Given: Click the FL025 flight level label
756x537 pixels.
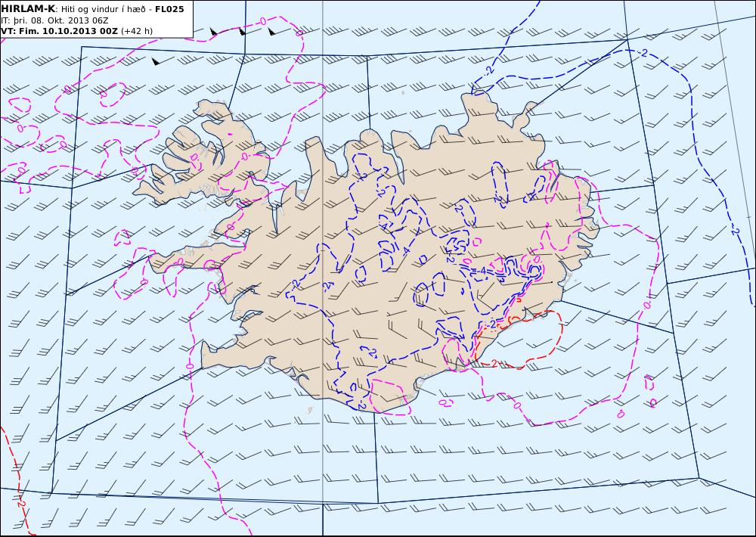Looking at the screenshot, I should point(169,9).
